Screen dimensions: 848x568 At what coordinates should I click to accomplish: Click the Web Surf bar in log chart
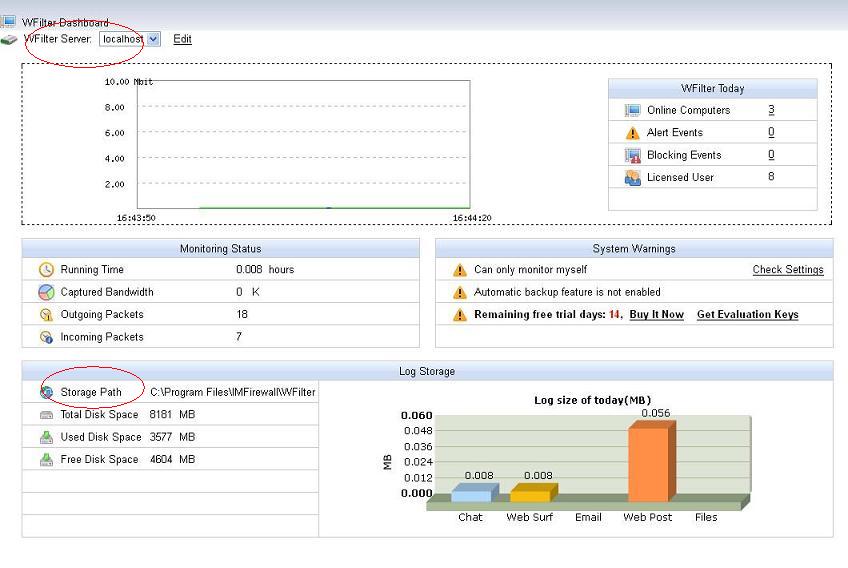(x=534, y=493)
